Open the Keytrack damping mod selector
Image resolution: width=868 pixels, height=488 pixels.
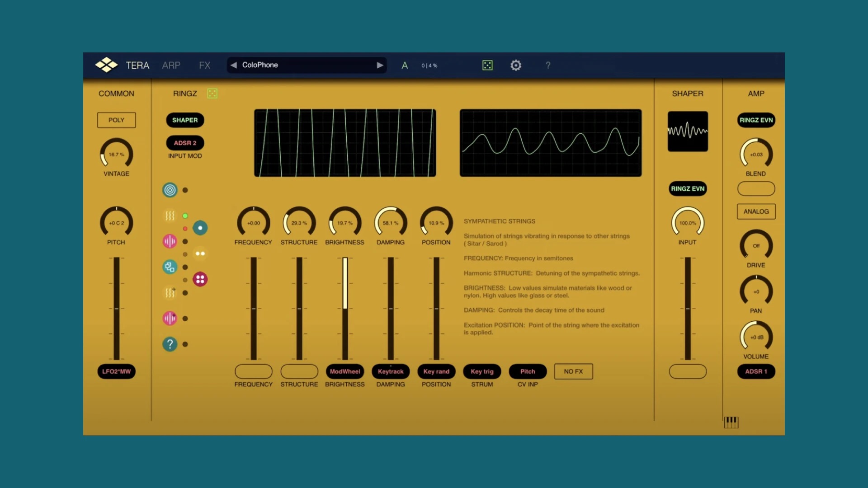pyautogui.click(x=391, y=371)
